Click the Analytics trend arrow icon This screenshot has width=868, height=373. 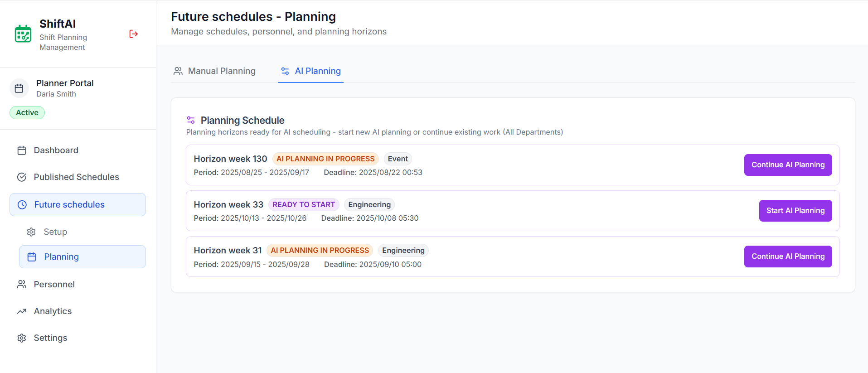coord(22,311)
